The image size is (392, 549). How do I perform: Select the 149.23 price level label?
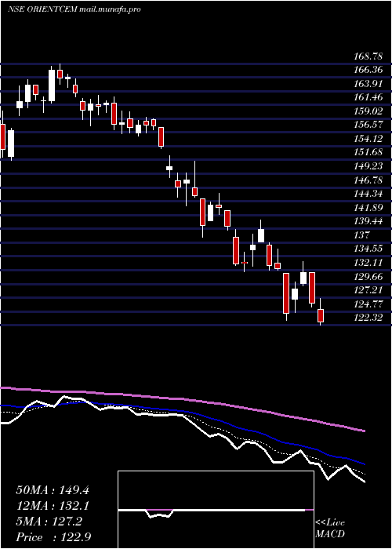[x=368, y=166]
